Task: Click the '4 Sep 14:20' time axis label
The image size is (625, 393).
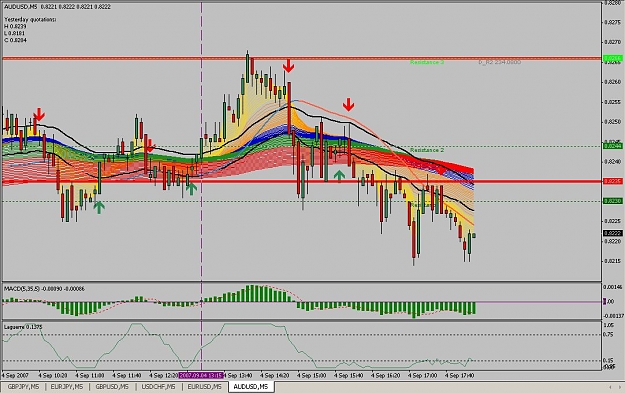Action: coord(275,375)
